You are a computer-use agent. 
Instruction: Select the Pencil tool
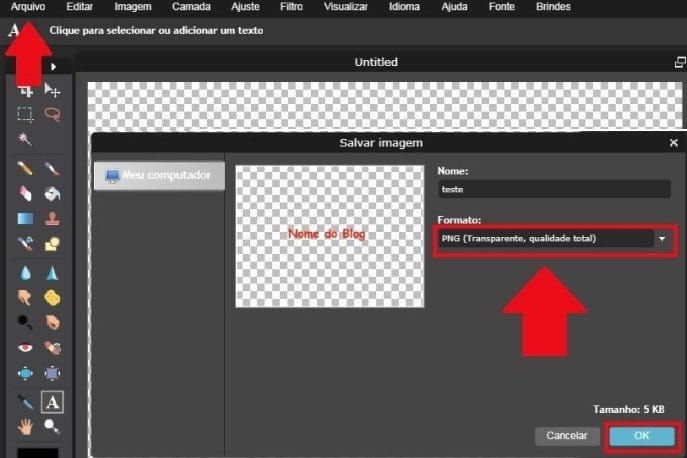26,168
